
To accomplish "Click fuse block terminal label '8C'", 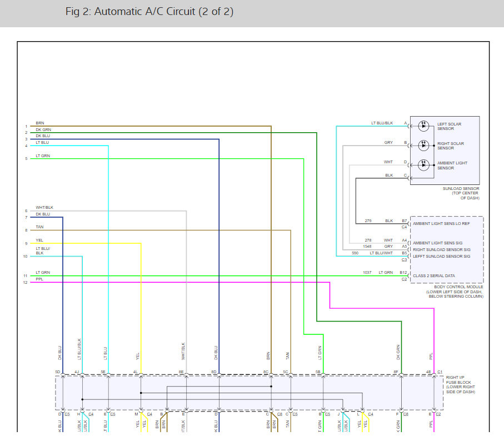I will (266, 372).
